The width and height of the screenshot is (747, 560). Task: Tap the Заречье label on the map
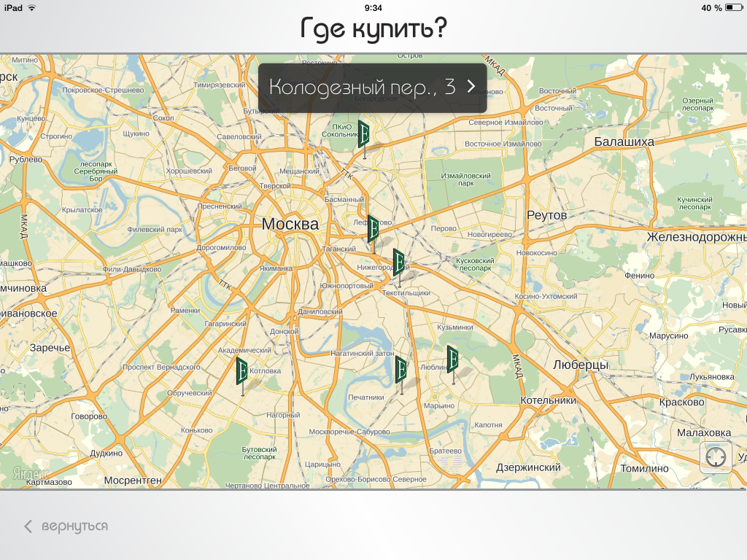coord(50,348)
